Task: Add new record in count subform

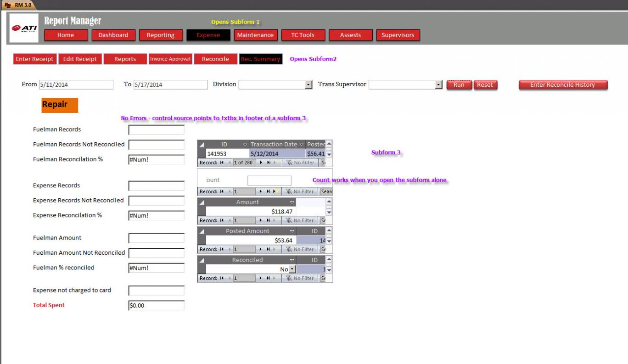Action: click(276, 191)
